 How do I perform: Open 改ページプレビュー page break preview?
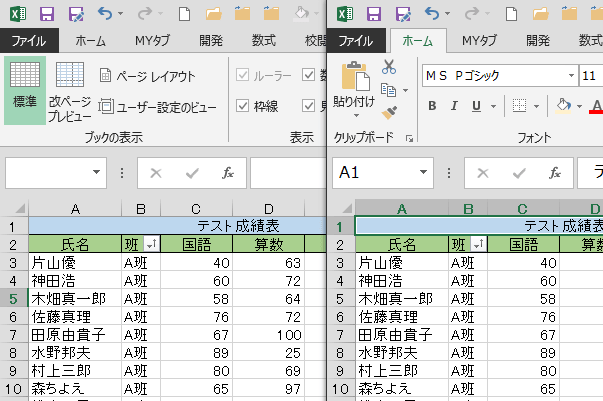pyautogui.click(x=69, y=91)
